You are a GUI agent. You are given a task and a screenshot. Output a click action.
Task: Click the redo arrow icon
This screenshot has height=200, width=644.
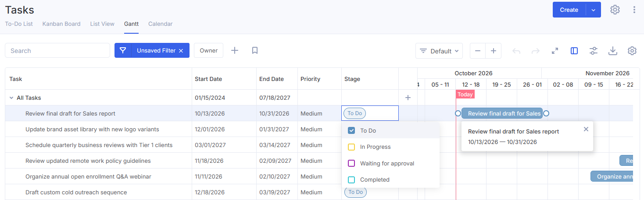coord(536,51)
